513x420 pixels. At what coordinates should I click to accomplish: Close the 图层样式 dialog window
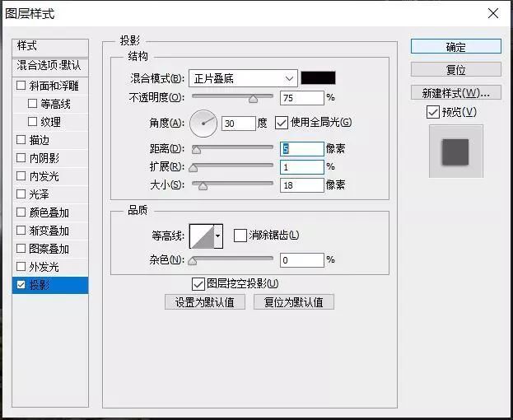pos(492,13)
